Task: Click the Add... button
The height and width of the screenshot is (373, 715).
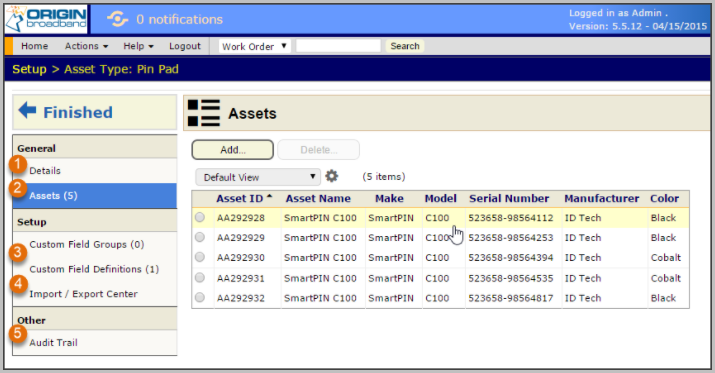Action: (233, 150)
